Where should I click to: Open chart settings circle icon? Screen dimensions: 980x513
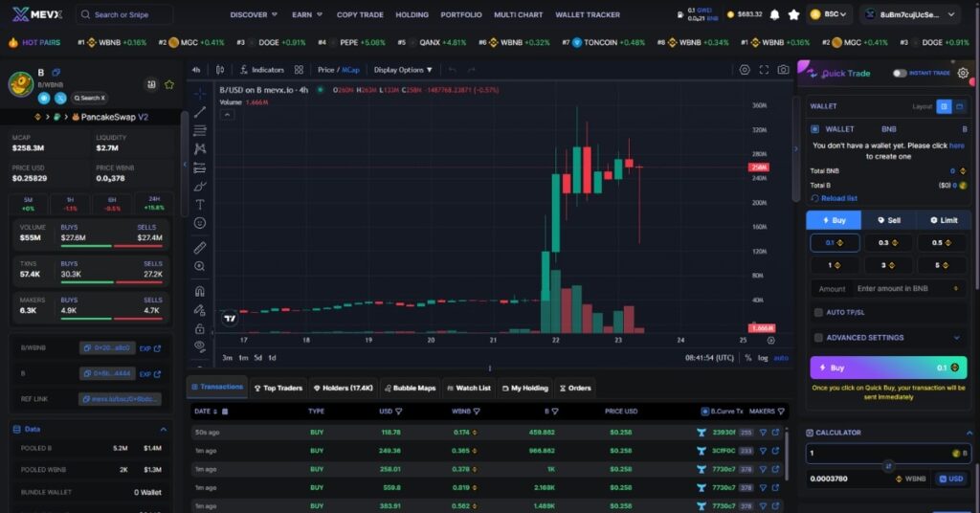pyautogui.click(x=745, y=70)
